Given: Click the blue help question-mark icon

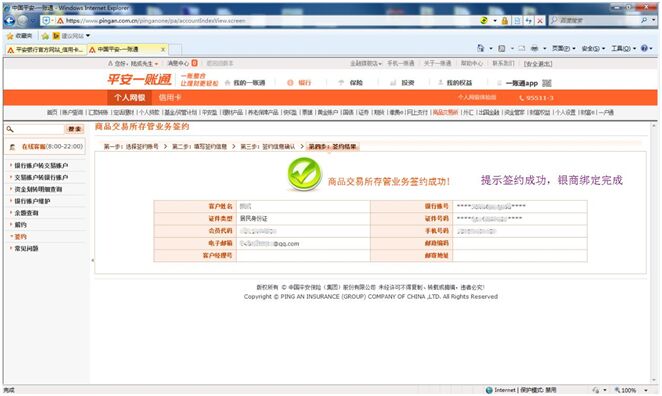Looking at the screenshot, I should [644, 49].
